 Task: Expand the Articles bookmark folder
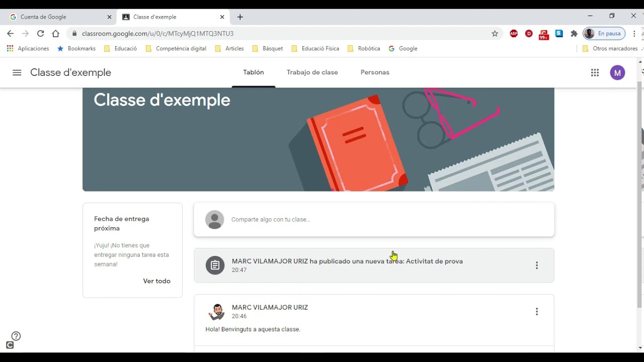(x=229, y=49)
